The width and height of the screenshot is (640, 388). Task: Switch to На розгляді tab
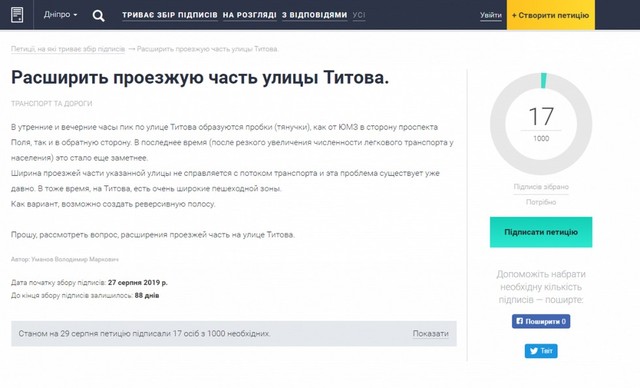point(249,15)
